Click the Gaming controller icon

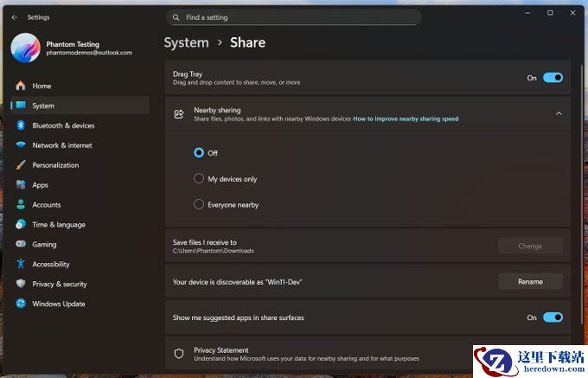pos(21,244)
